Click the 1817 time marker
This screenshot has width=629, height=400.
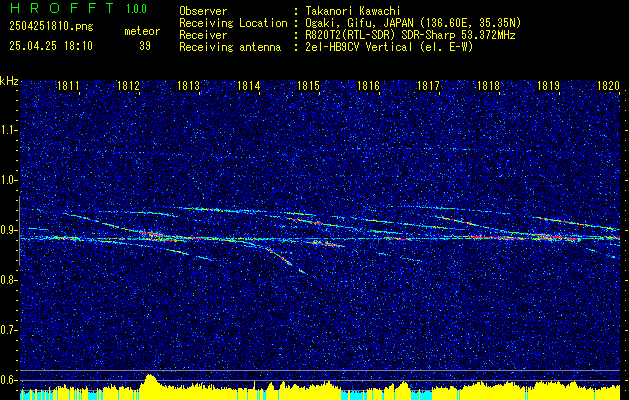coord(428,85)
